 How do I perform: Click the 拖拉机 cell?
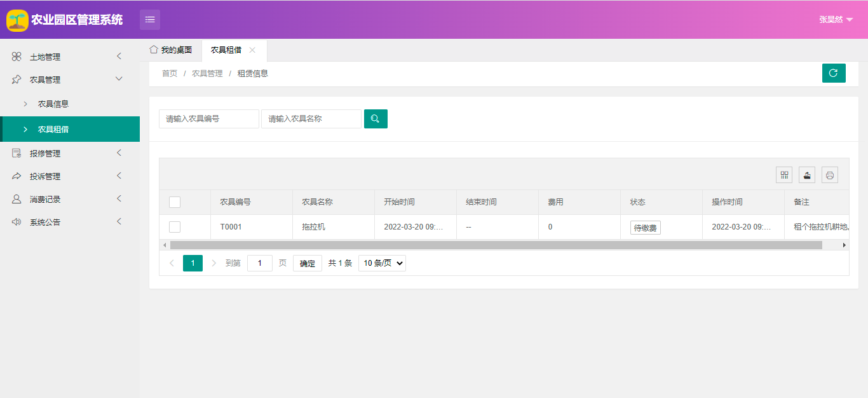click(x=334, y=227)
